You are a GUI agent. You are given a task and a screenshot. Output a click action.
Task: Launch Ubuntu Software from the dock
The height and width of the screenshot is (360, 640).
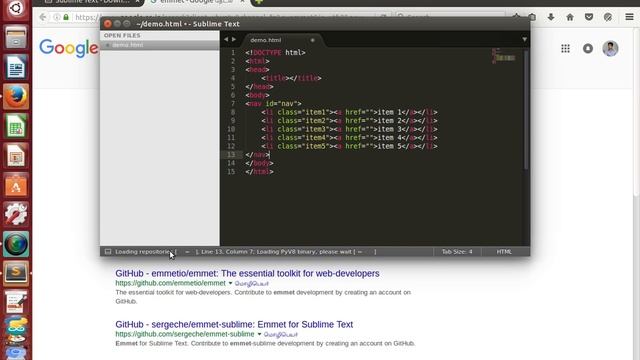[x=16, y=185]
